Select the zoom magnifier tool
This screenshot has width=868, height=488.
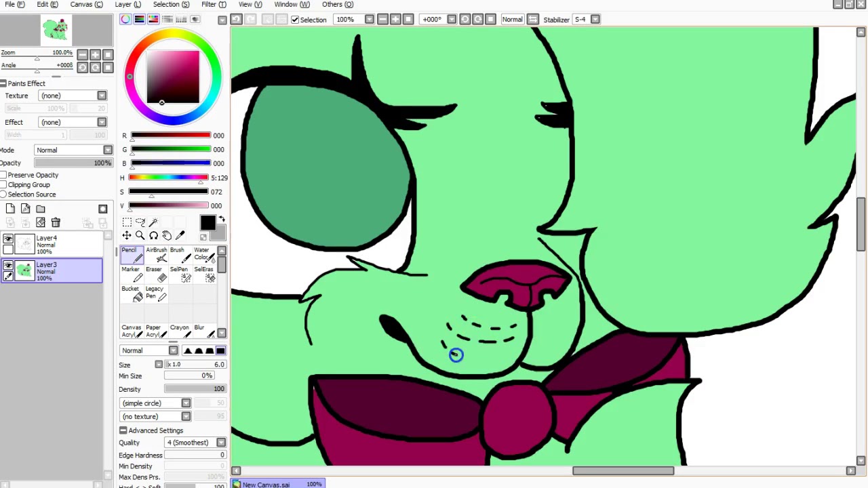click(x=140, y=235)
